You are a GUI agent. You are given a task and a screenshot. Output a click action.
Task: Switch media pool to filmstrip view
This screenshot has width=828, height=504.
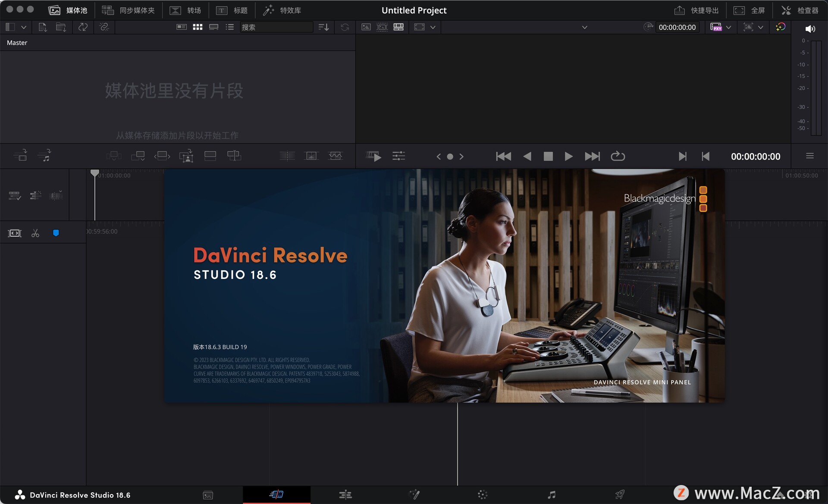(213, 27)
